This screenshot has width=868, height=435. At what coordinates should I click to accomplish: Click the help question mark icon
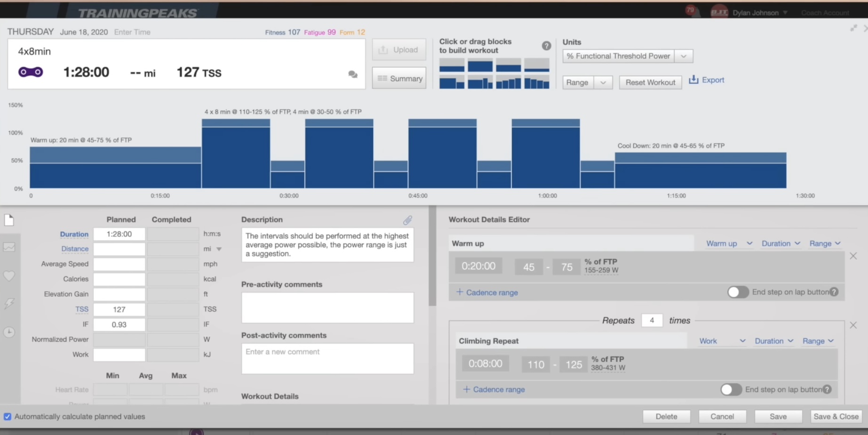[546, 46]
